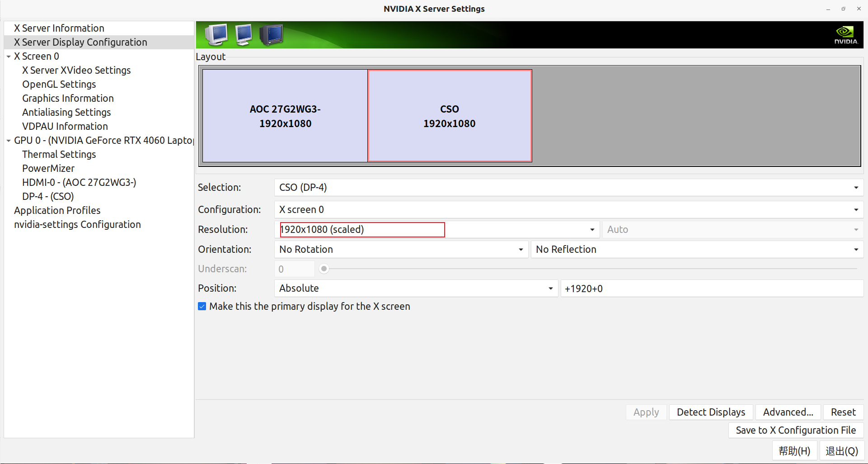This screenshot has height=464, width=868.
Task: Click the Apply button
Action: tap(646, 412)
